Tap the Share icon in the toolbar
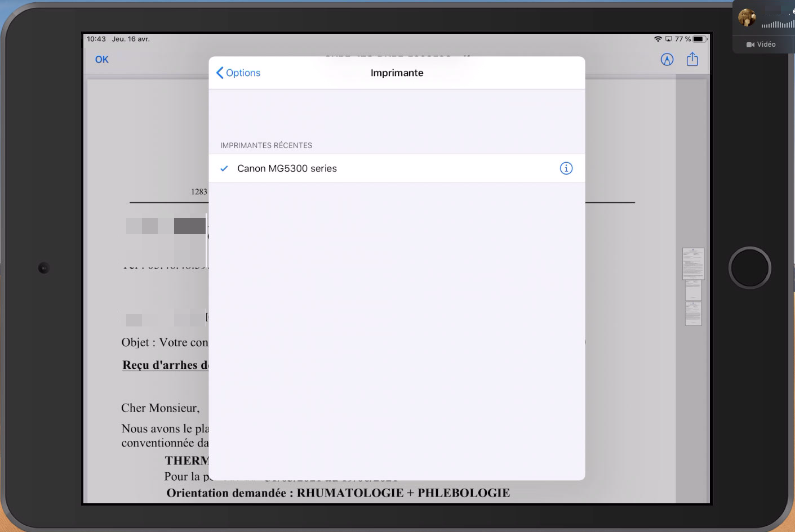Image resolution: width=795 pixels, height=532 pixels. pos(692,60)
